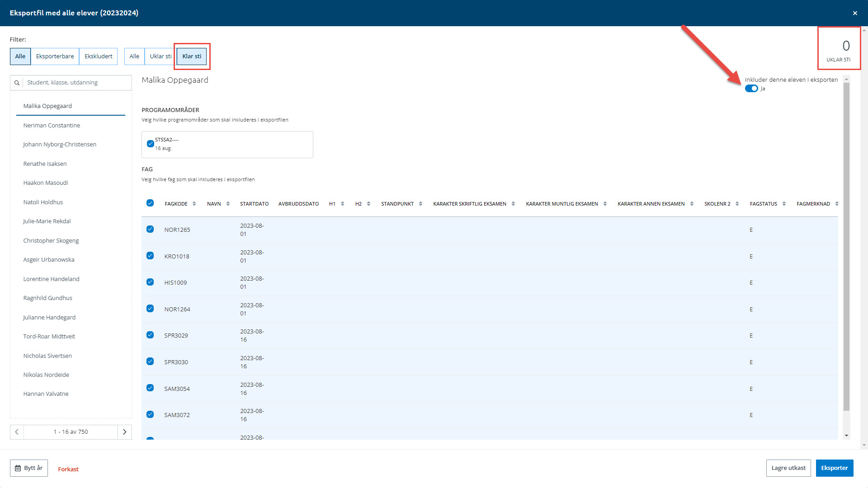
Task: Select student Renathe Isaksen
Action: (x=71, y=164)
